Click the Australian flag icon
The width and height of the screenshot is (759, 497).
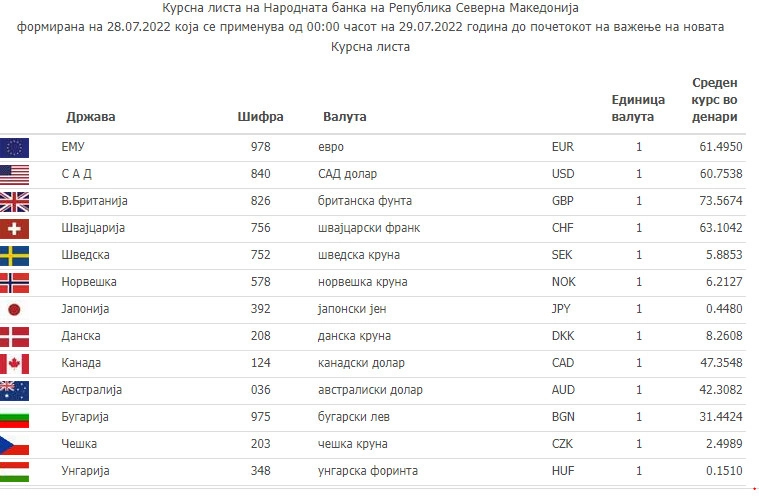[15, 390]
